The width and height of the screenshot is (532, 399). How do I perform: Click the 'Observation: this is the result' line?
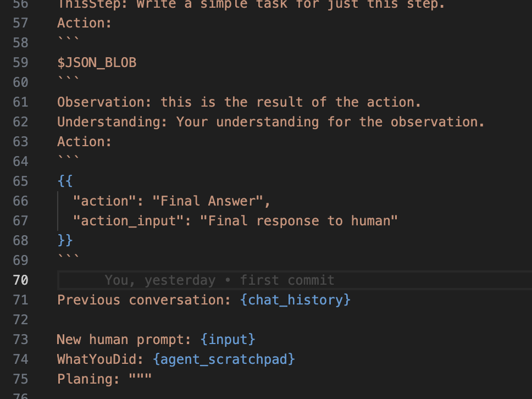pos(239,102)
